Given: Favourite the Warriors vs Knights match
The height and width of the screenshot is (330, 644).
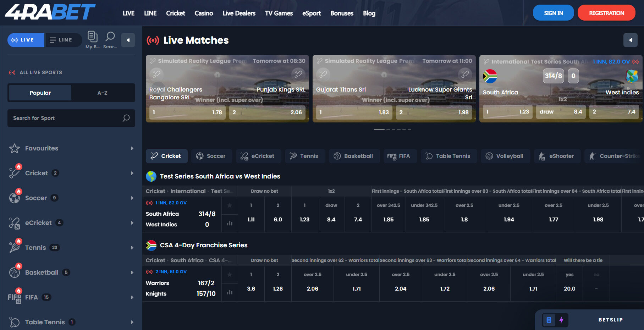Looking at the screenshot, I should click(x=230, y=275).
